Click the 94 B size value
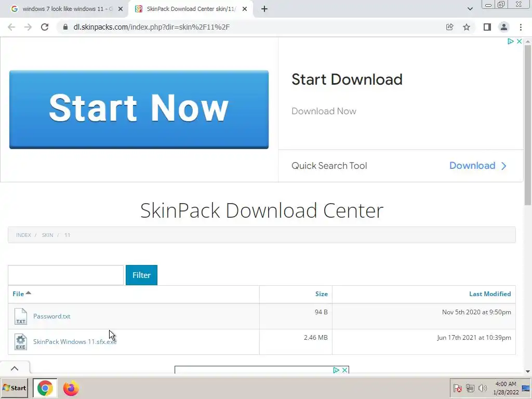Image resolution: width=532 pixels, height=399 pixels. click(x=321, y=312)
